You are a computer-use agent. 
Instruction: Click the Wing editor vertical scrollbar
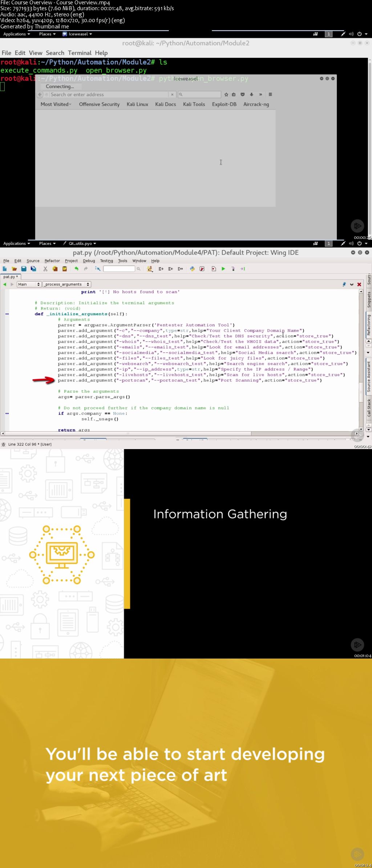pyautogui.click(x=361, y=361)
